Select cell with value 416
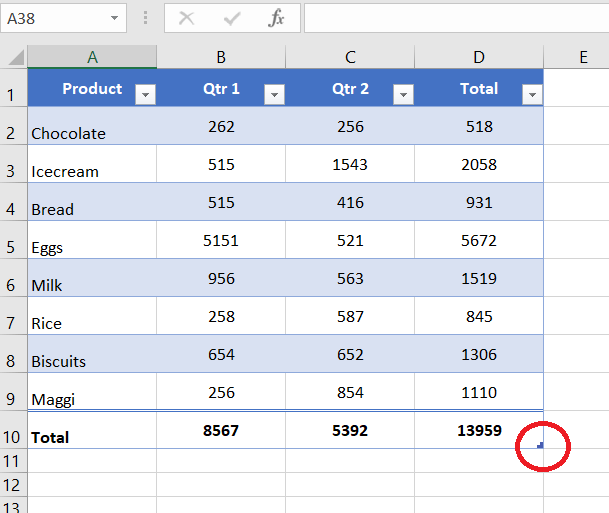The height and width of the screenshot is (513, 609). tap(350, 202)
